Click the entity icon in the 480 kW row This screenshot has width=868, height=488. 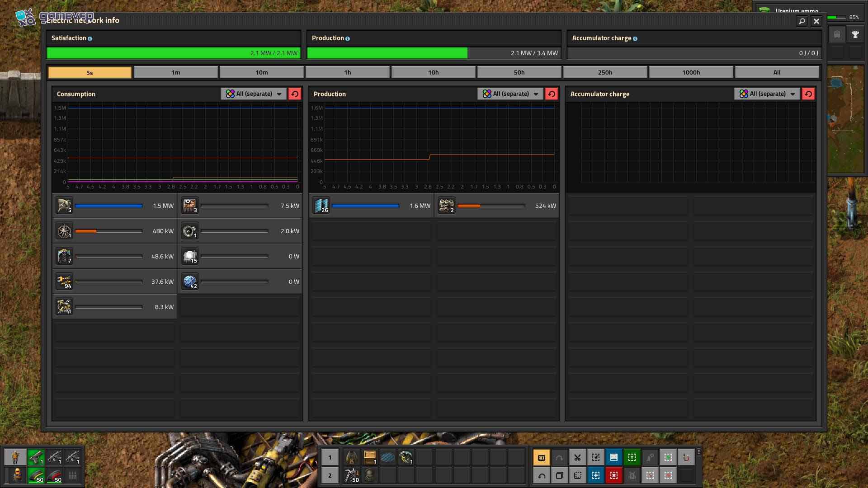64,231
